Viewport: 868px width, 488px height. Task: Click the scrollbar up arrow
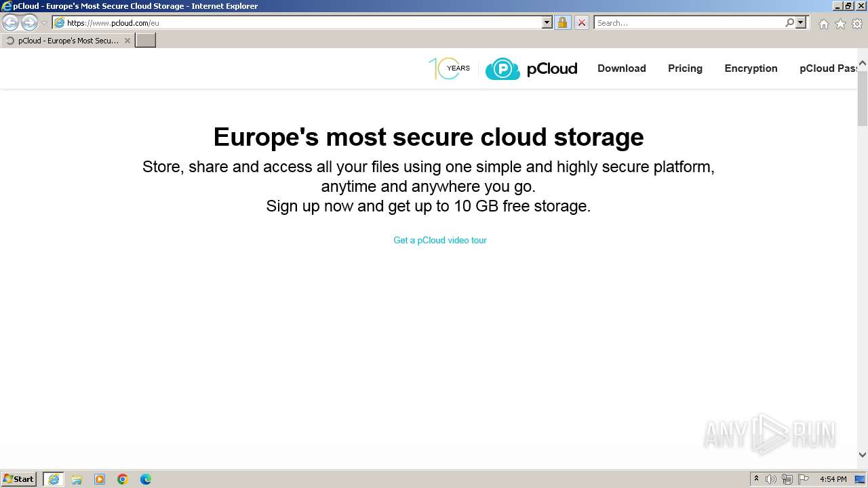[863, 64]
